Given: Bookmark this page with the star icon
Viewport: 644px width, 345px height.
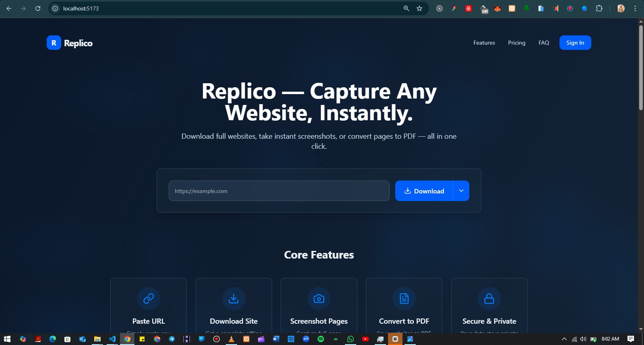Looking at the screenshot, I should pos(419,8).
